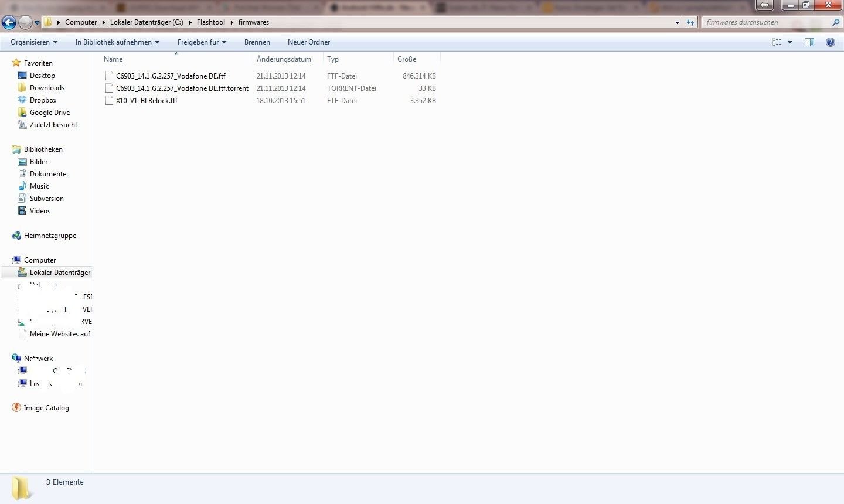844x504 pixels.
Task: Open Dropbox in Favoriten
Action: coord(43,100)
